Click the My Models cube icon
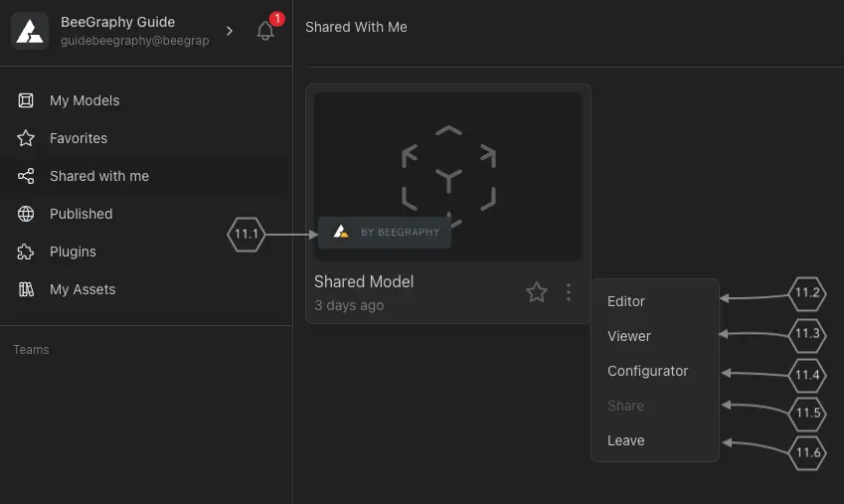Screen dimensions: 844x504 [27, 100]
